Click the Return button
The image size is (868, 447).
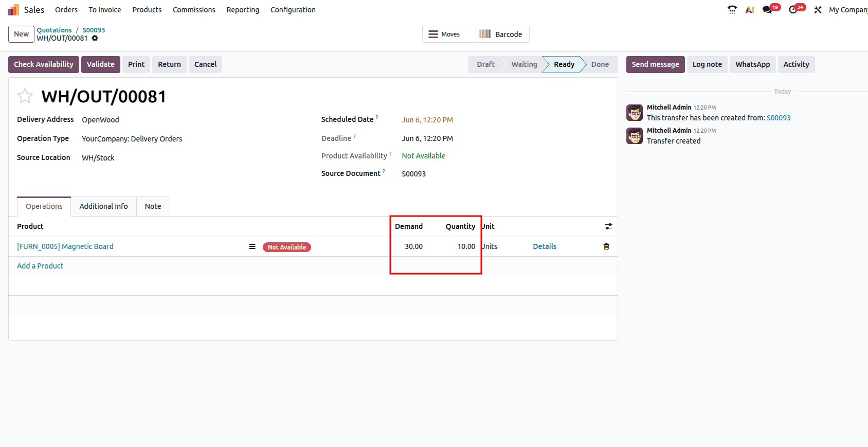pyautogui.click(x=169, y=64)
